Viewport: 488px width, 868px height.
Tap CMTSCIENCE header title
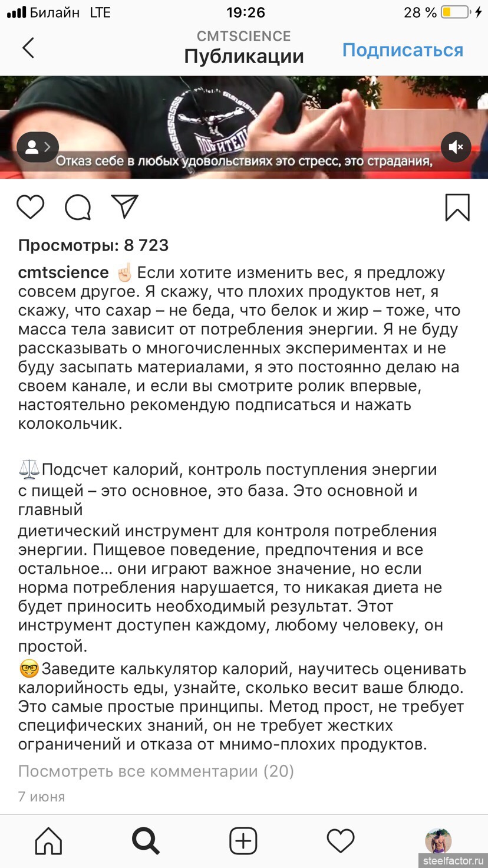pos(244,37)
